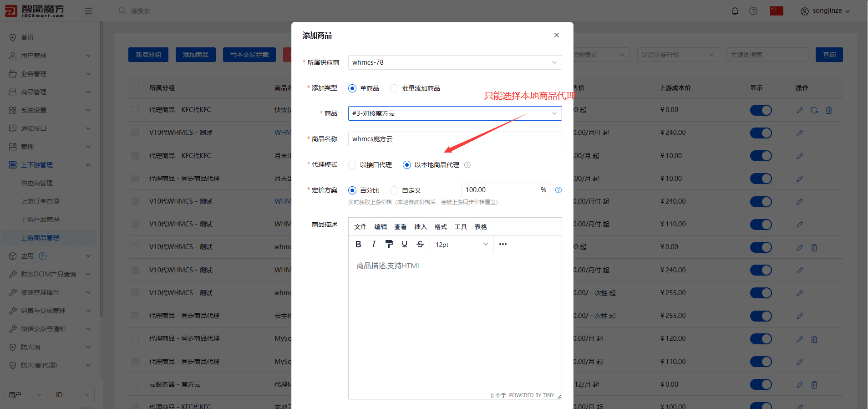Click the 查询 search button
Viewport: 868px width, 409px height.
pos(829,55)
